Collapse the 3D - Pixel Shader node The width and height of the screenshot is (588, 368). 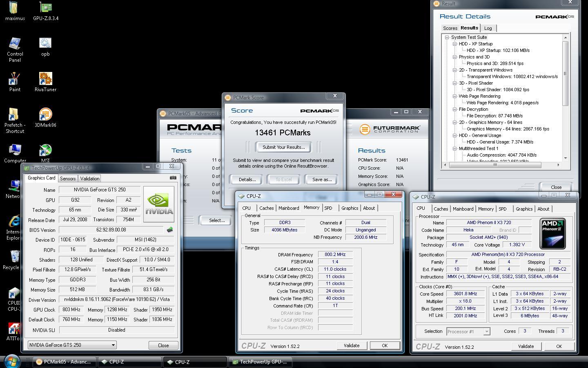click(454, 83)
